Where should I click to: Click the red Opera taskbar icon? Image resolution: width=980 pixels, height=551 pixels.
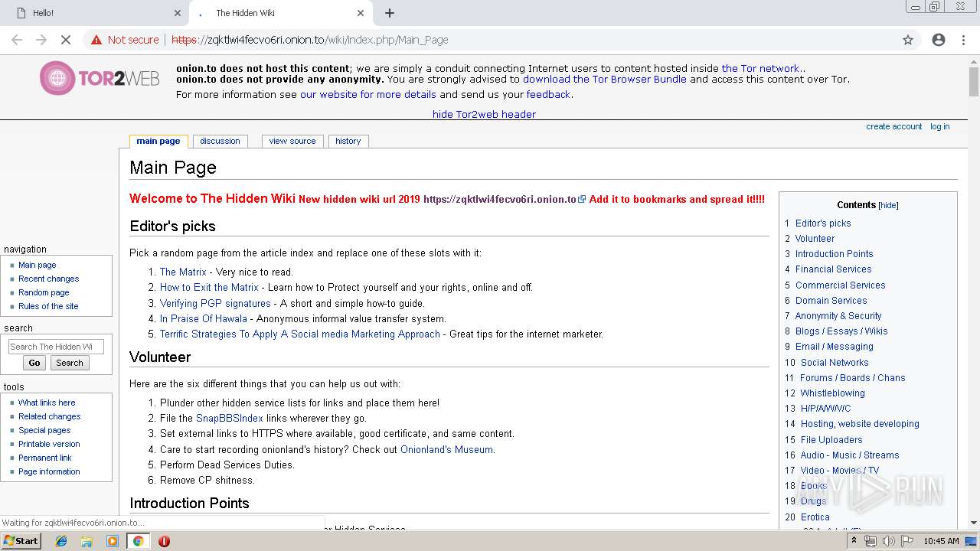pyautogui.click(x=164, y=541)
